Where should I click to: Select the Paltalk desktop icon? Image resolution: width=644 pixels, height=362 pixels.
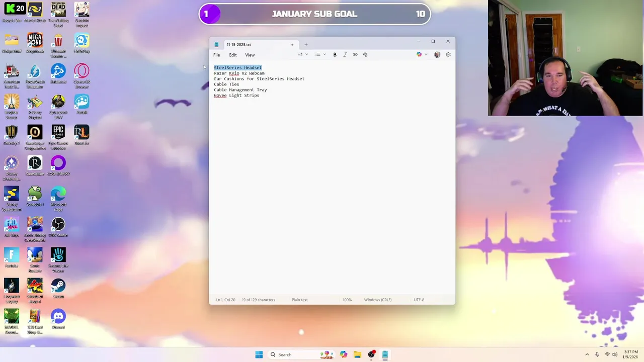[82, 105]
